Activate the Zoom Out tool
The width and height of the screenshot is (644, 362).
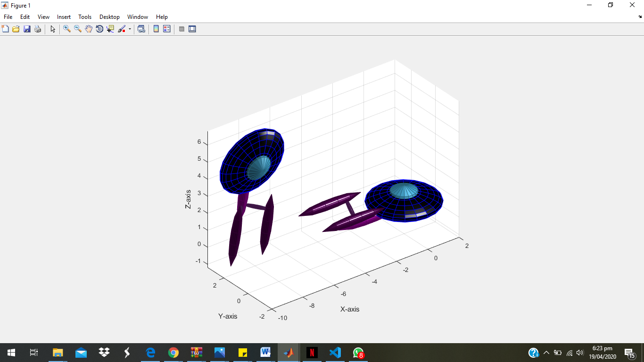tap(77, 29)
